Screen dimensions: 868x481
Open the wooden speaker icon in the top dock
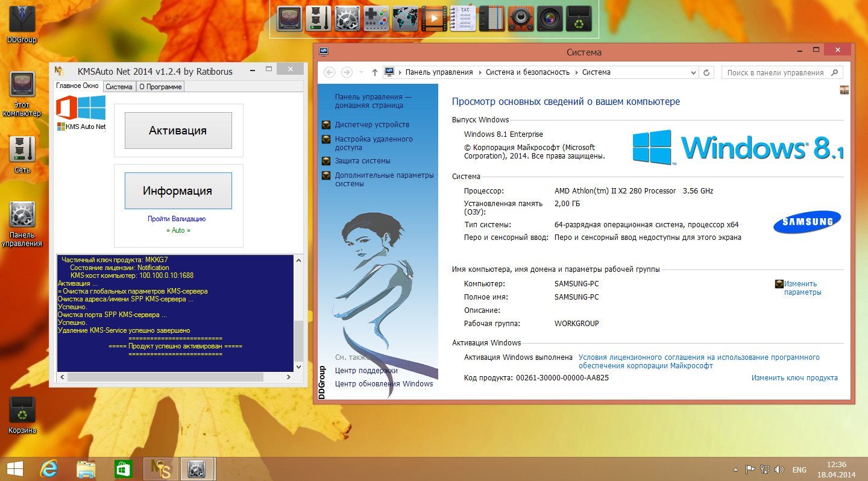(x=521, y=19)
